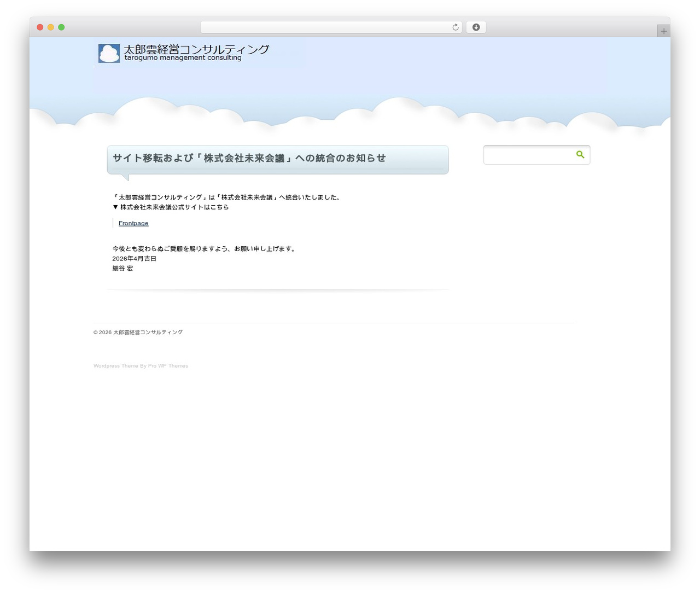This screenshot has width=700, height=593.
Task: Click the sentence ending へ統合いたしました。
Action: pyautogui.click(x=227, y=197)
